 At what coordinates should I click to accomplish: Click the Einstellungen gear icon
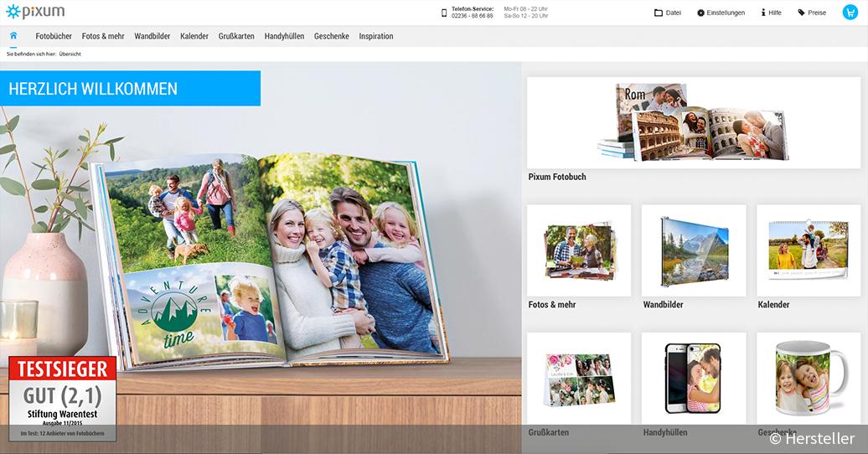(700, 13)
